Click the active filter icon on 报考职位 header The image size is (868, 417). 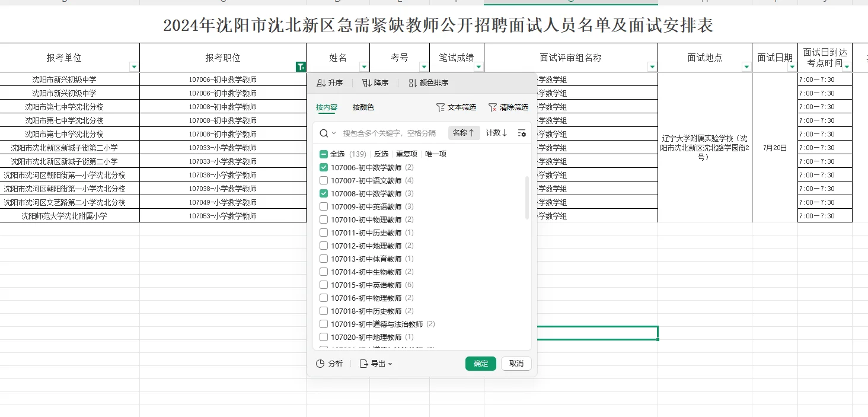coord(301,67)
